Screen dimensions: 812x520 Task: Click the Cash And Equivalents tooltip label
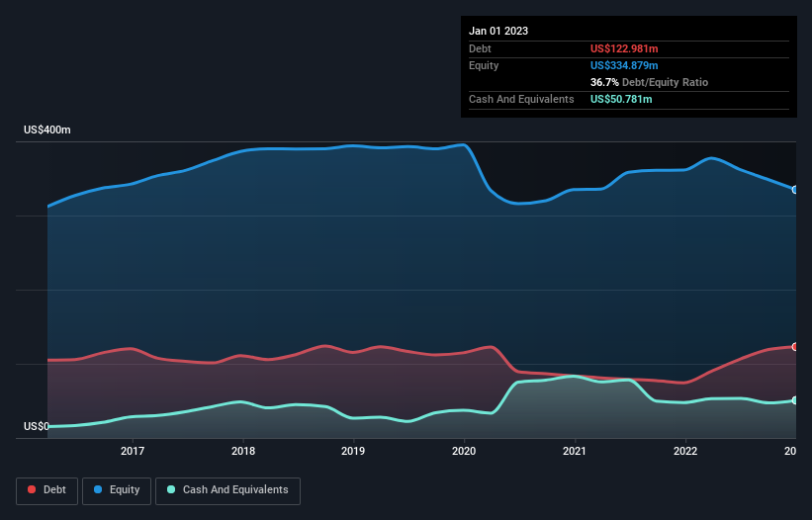click(521, 99)
